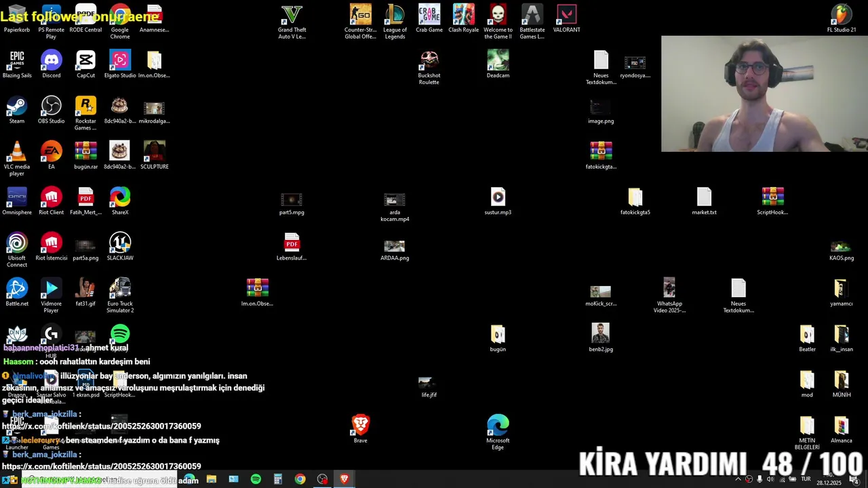This screenshot has width=868, height=488.
Task: Select the WhatsApp Video file
Action: click(669, 295)
